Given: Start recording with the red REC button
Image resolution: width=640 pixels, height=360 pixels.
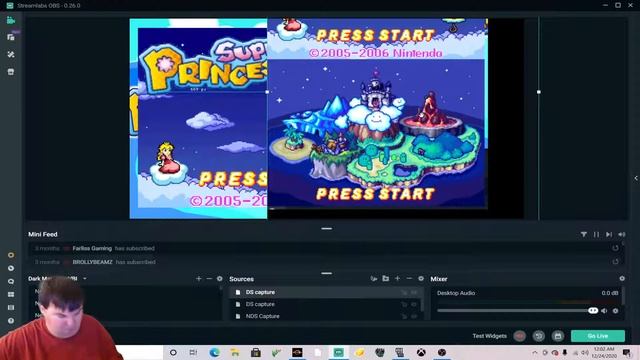Looking at the screenshot, I should coord(520,336).
